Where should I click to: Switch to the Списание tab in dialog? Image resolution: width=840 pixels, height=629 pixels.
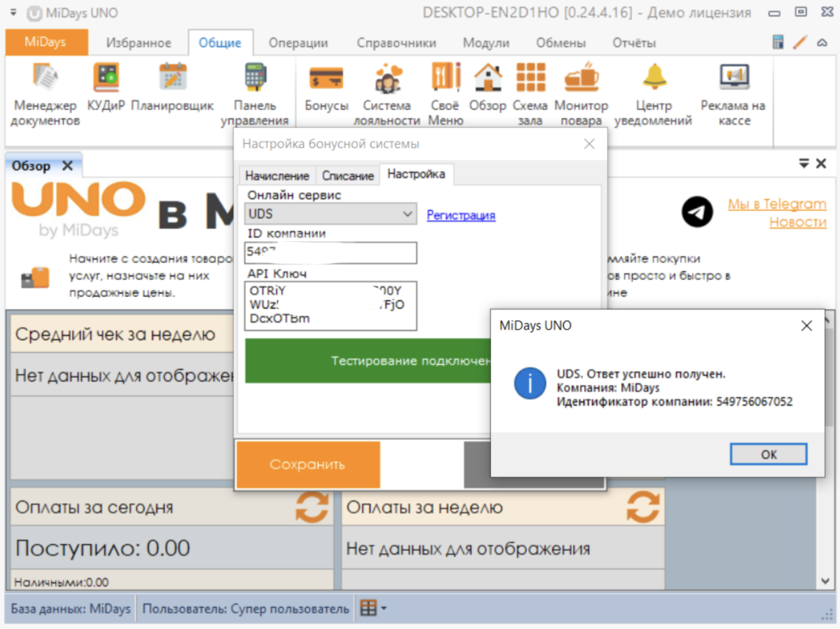click(x=348, y=176)
